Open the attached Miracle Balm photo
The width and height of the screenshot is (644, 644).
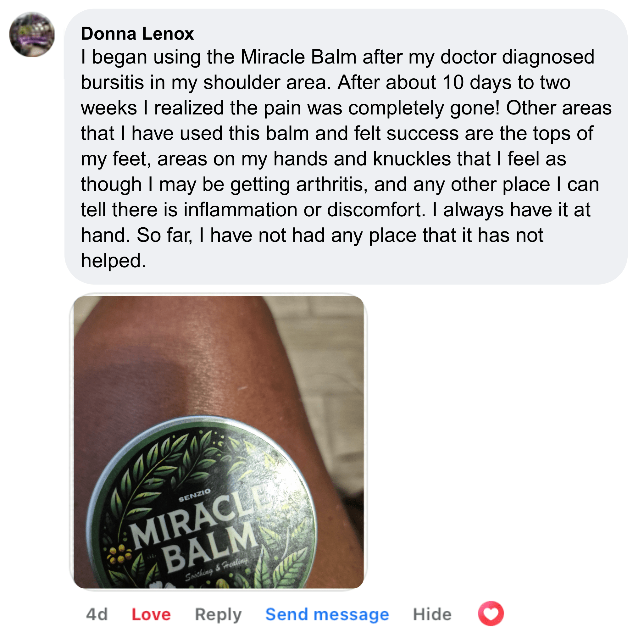(x=219, y=442)
